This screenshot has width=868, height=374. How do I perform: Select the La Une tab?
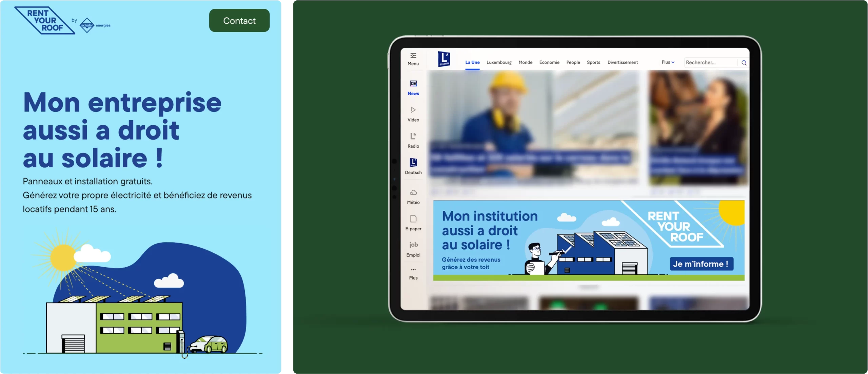coord(472,62)
